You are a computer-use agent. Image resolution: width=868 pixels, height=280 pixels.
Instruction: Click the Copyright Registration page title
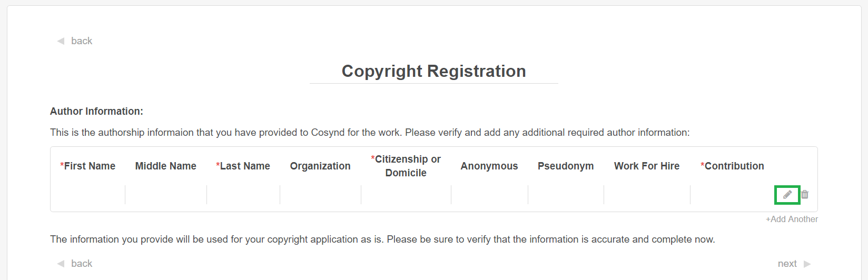click(x=433, y=71)
